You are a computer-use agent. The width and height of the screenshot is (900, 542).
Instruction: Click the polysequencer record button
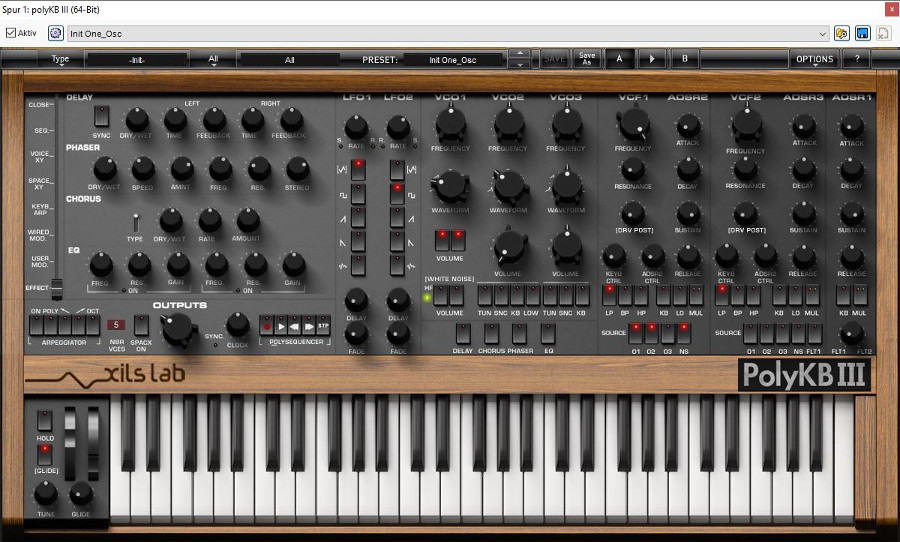point(266,327)
